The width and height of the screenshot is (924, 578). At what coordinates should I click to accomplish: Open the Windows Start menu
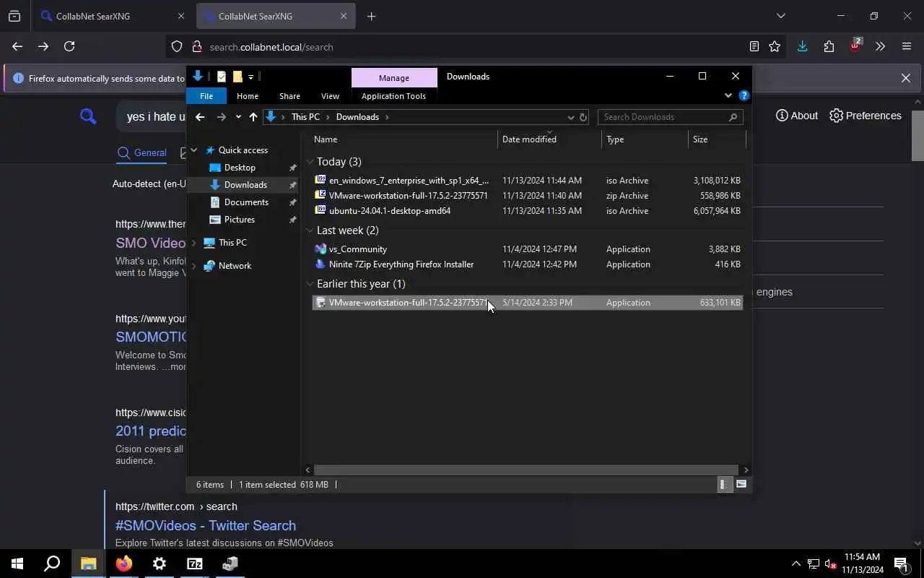[17, 564]
